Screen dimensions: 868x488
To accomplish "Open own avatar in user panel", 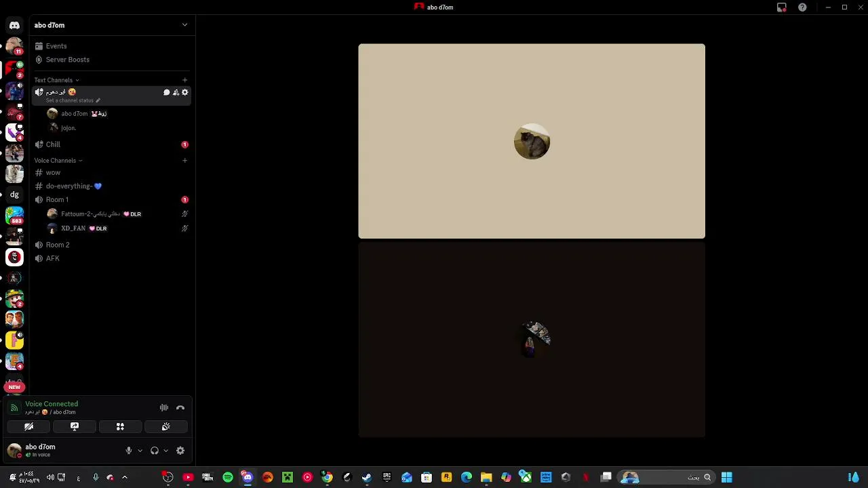I will (14, 450).
